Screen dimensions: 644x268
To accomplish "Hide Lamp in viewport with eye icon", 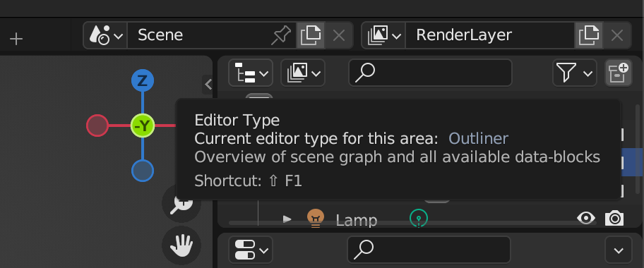I will [586, 218].
